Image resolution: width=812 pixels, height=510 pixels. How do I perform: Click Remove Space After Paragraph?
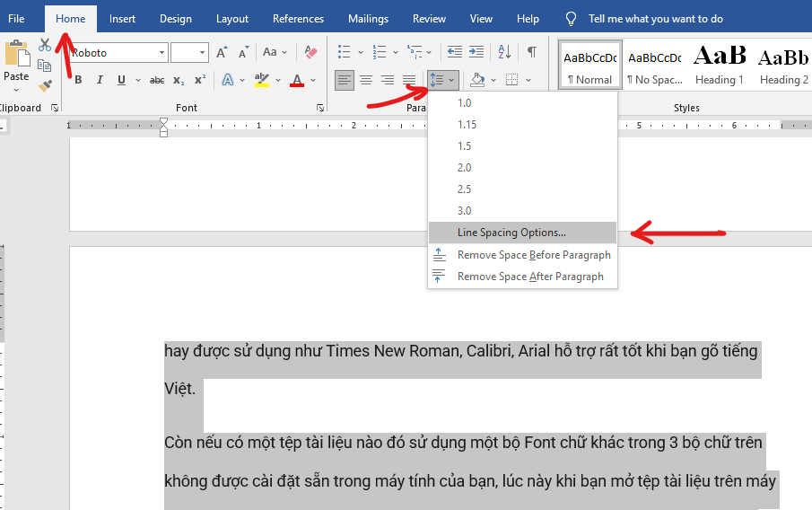click(x=522, y=277)
